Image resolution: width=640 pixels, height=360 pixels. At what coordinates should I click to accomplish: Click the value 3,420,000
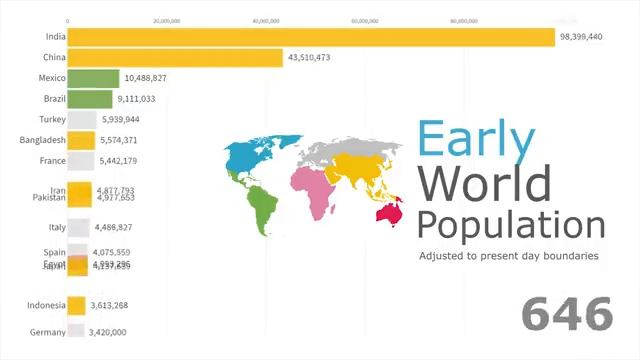click(x=107, y=332)
